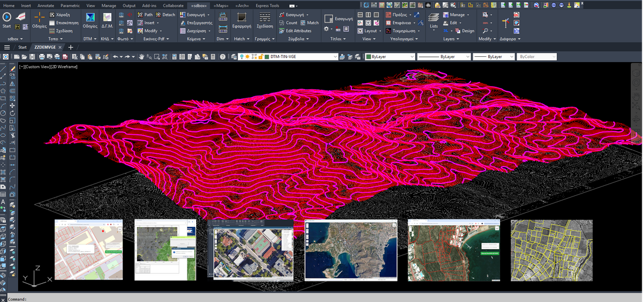Click the Χάραξη button

(63, 14)
